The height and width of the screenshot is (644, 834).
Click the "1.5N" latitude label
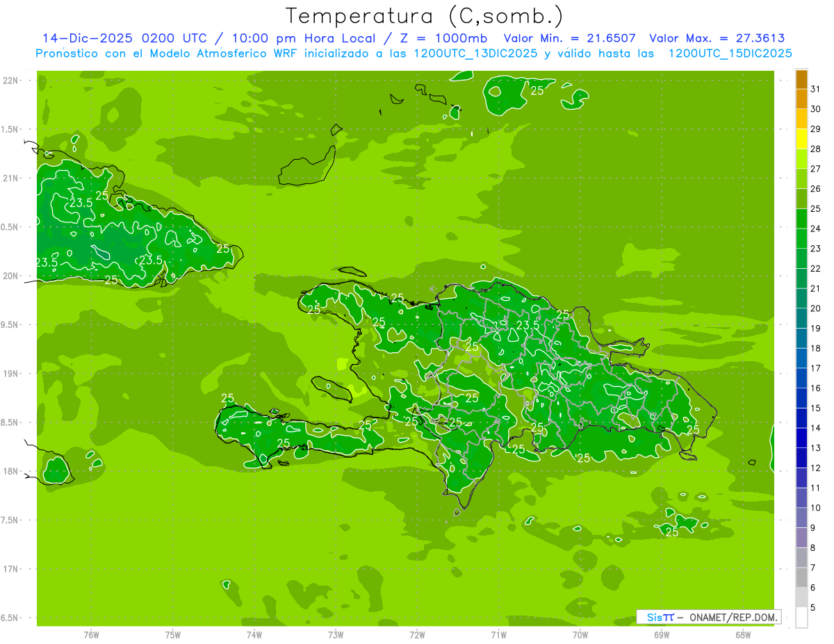[10, 129]
